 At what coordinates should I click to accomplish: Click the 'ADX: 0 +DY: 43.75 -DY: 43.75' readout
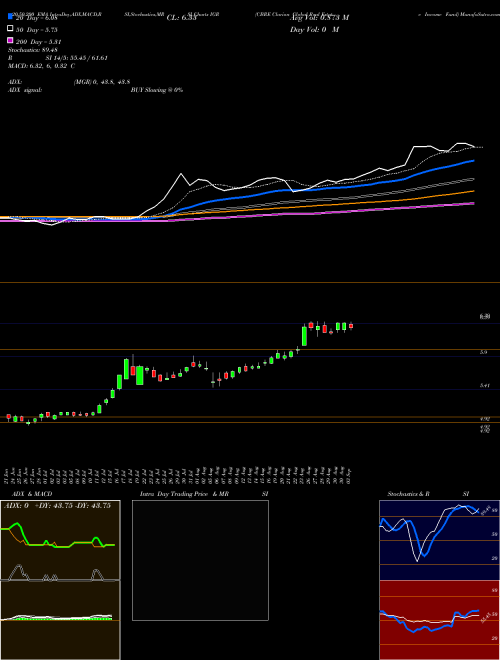57,506
